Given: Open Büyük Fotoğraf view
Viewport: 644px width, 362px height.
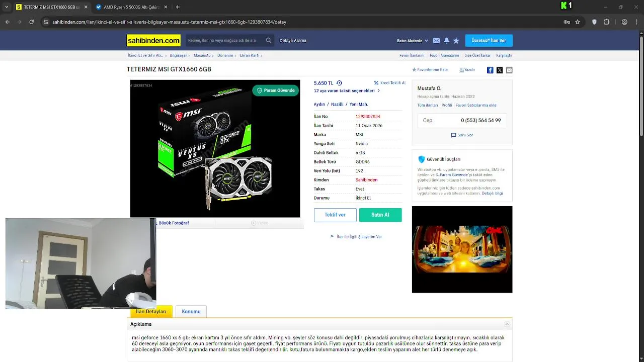Looking at the screenshot, I should (x=174, y=223).
